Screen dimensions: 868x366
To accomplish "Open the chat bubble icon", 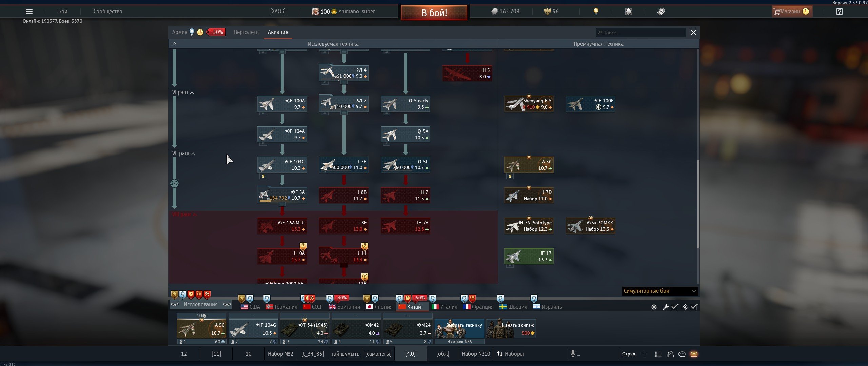I will [x=682, y=354].
